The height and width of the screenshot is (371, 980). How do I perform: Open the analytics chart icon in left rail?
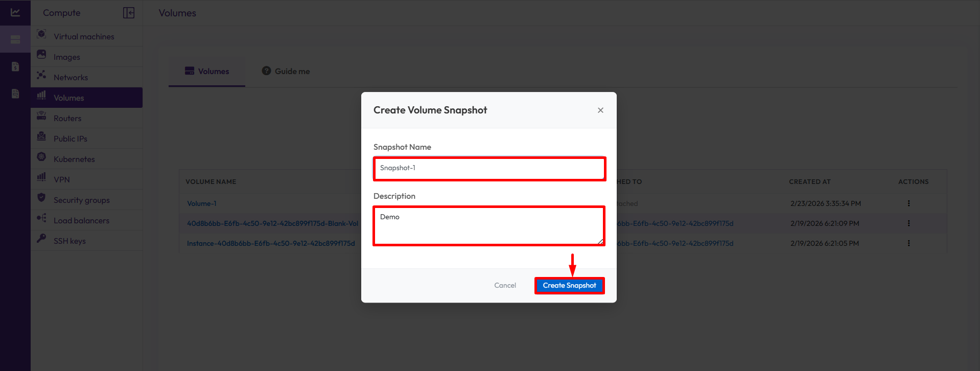[x=15, y=12]
